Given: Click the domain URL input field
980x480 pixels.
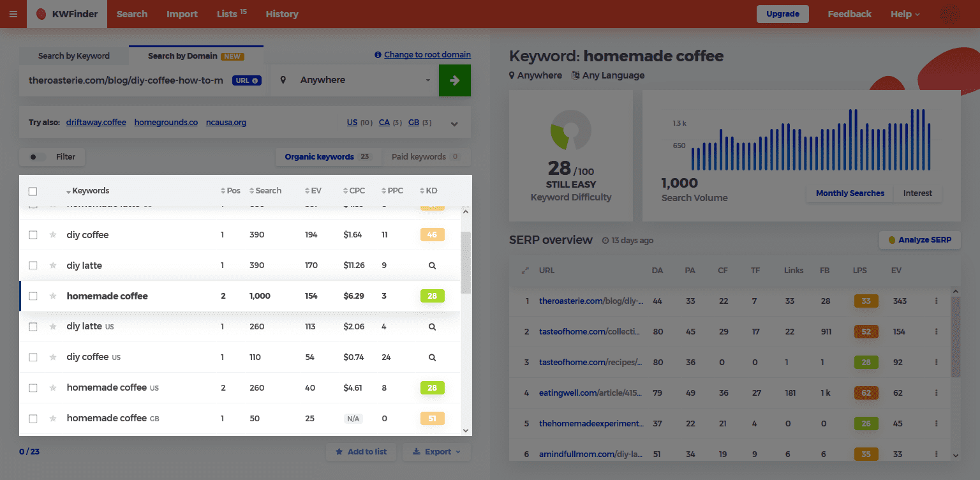Looking at the screenshot, I should pyautogui.click(x=126, y=80).
